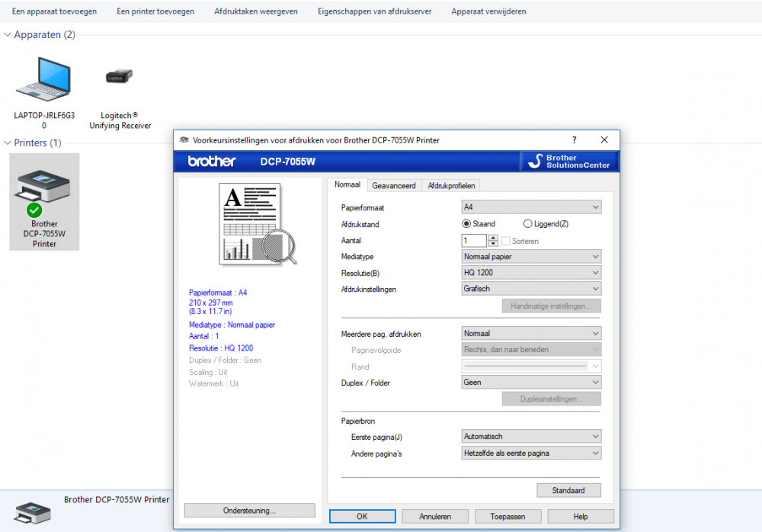This screenshot has width=762, height=532.
Task: Close the printing preferences dialog
Action: click(604, 140)
